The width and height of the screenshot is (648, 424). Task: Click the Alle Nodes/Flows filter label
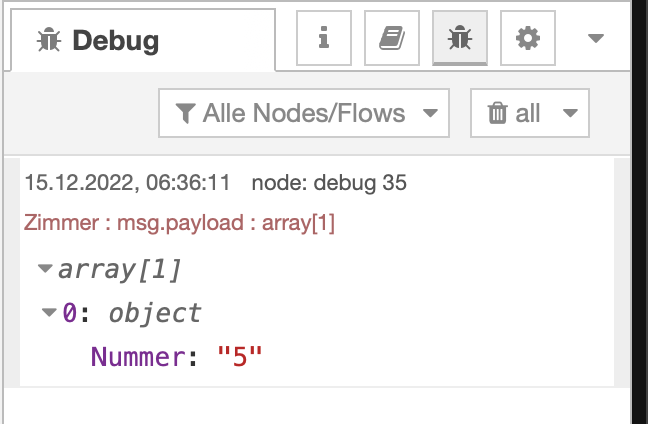[x=304, y=113]
